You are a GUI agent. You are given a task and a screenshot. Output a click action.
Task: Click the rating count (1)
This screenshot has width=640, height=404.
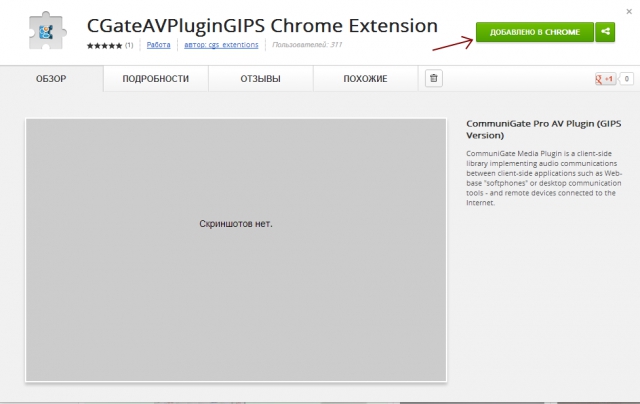click(x=129, y=45)
